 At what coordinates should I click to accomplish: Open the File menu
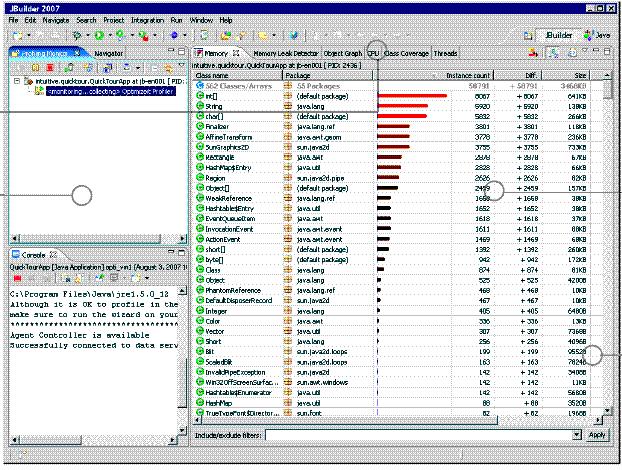click(x=13, y=20)
